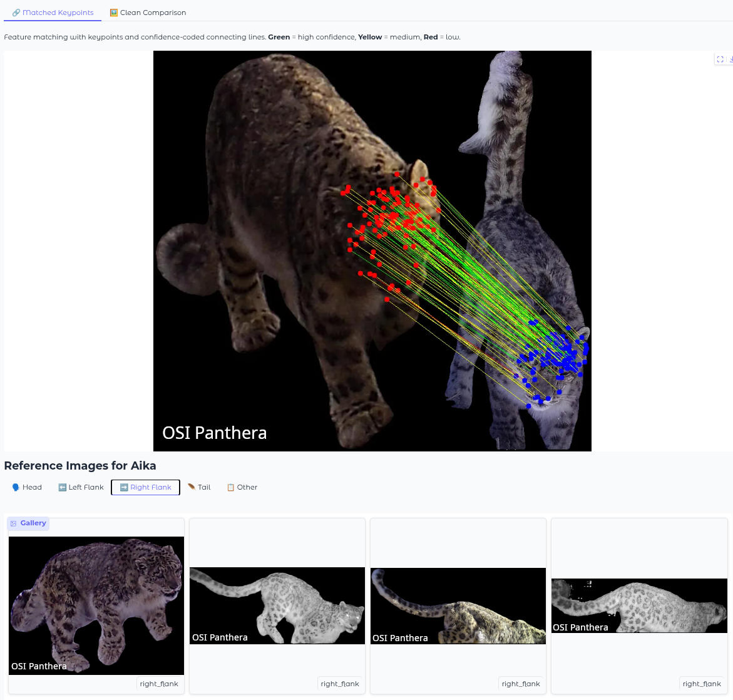
Task: Select the Matched Keypoints tab
Action: [x=53, y=12]
